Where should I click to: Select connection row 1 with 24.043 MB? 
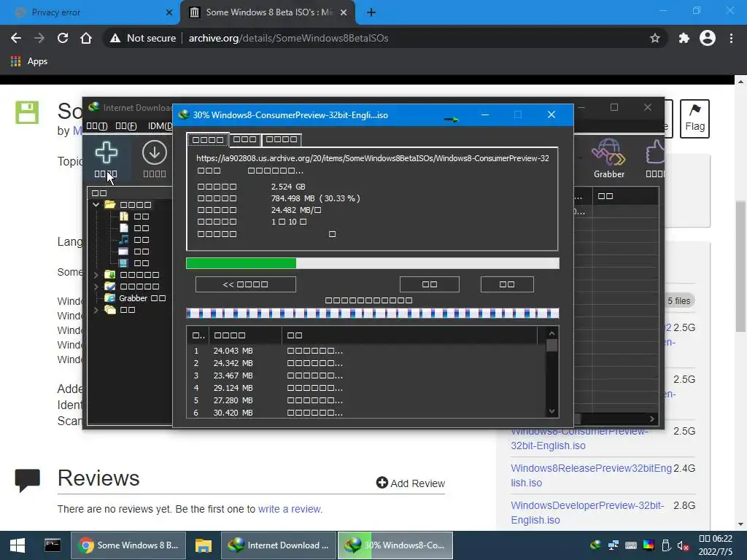pos(366,351)
